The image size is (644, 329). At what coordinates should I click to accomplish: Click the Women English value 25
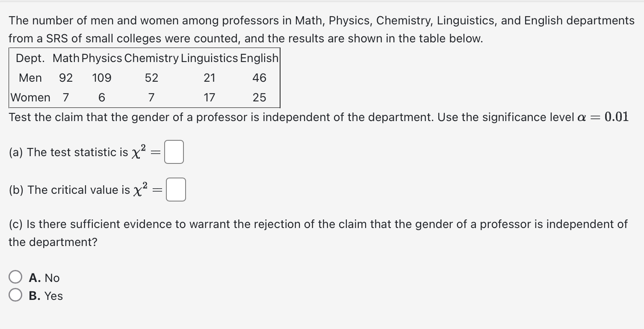[x=259, y=98]
